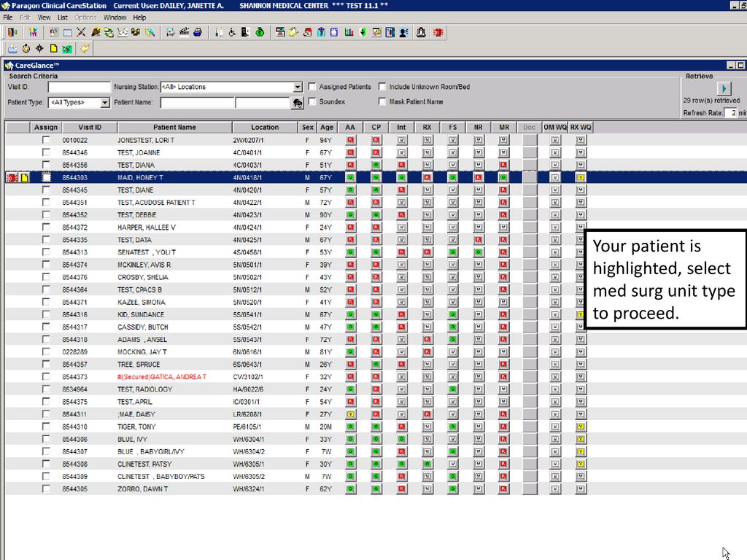Click the line graph toolbar icon
The height and width of the screenshot is (560, 747).
click(123, 32)
